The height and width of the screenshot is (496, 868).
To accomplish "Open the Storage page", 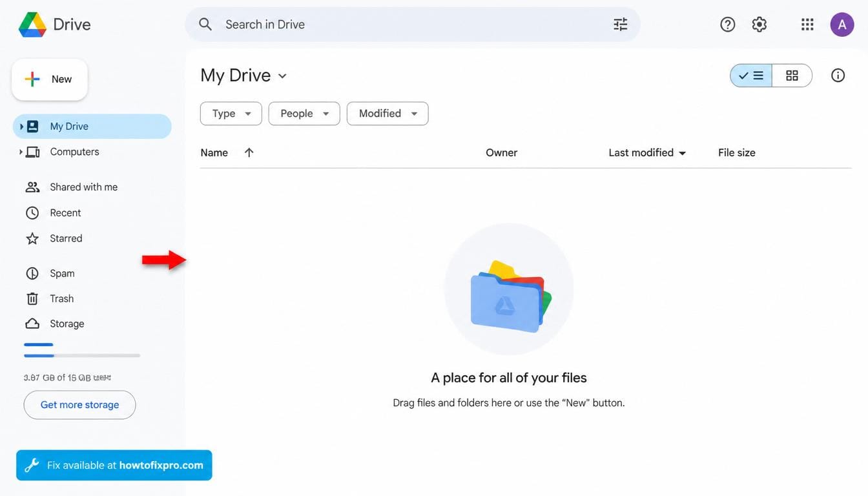I will coord(67,324).
